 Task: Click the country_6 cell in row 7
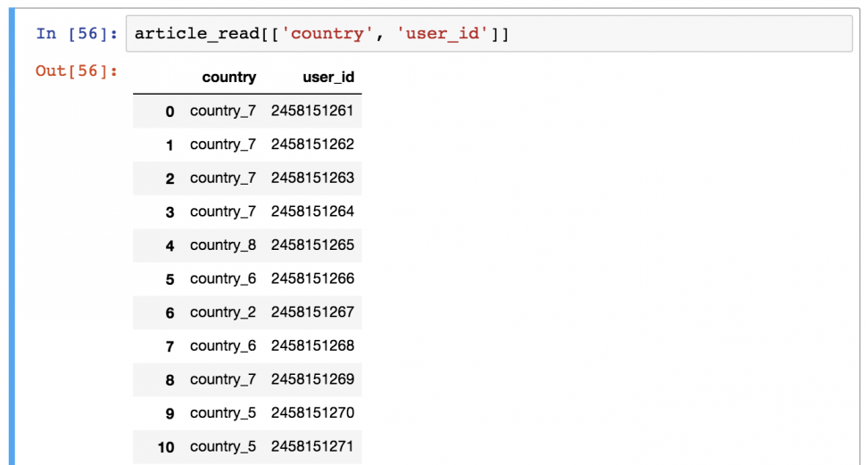click(x=223, y=345)
